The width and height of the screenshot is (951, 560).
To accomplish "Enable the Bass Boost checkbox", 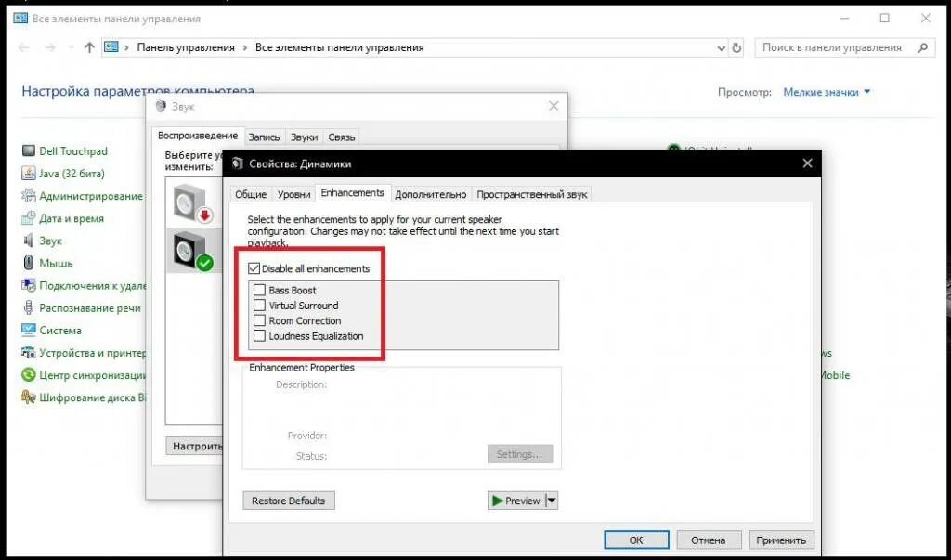I will tap(260, 290).
